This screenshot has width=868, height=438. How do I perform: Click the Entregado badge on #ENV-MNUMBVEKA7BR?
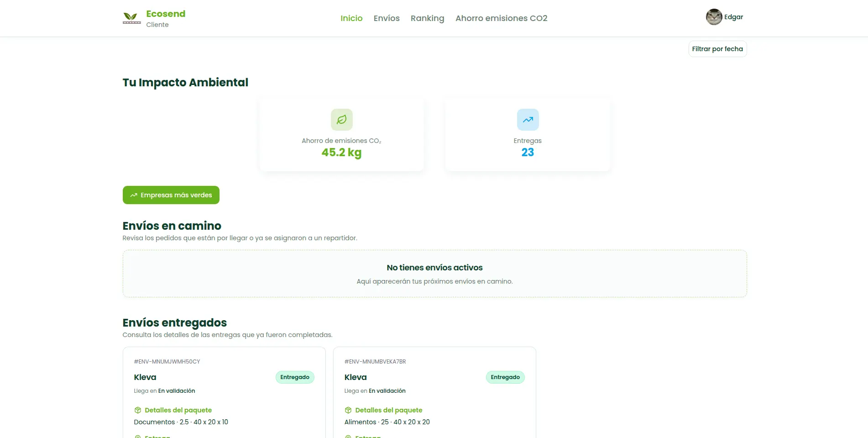[x=505, y=377]
